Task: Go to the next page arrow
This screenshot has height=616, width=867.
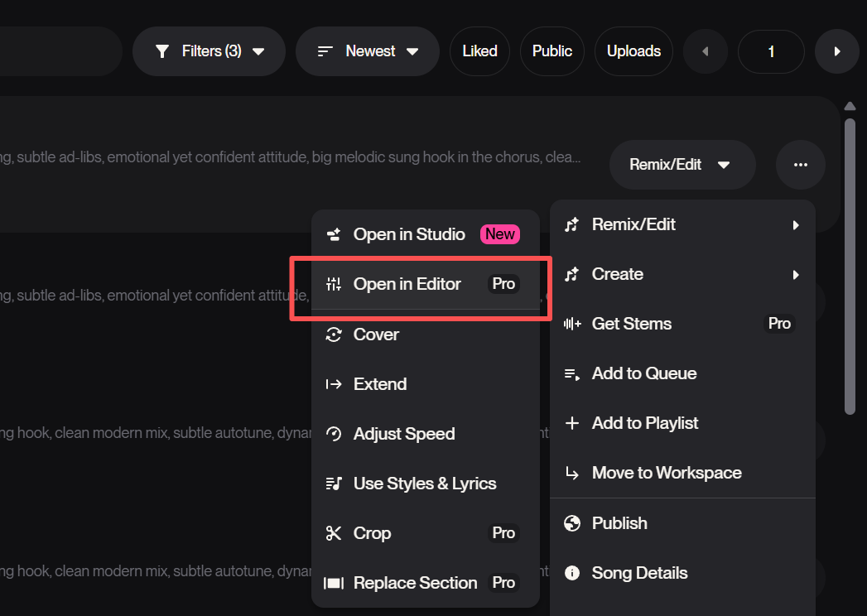Action: [836, 51]
